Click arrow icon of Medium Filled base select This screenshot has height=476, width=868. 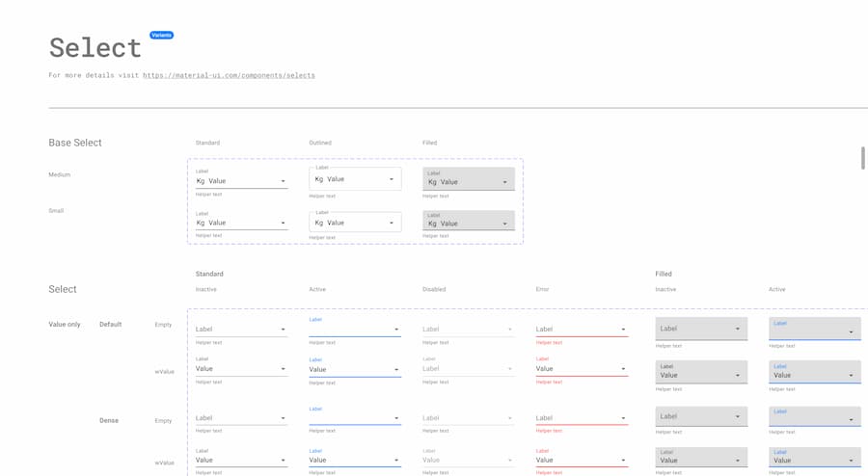[504, 182]
